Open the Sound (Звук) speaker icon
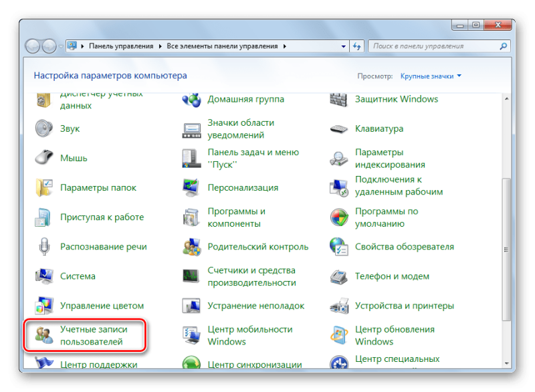 coord(44,128)
